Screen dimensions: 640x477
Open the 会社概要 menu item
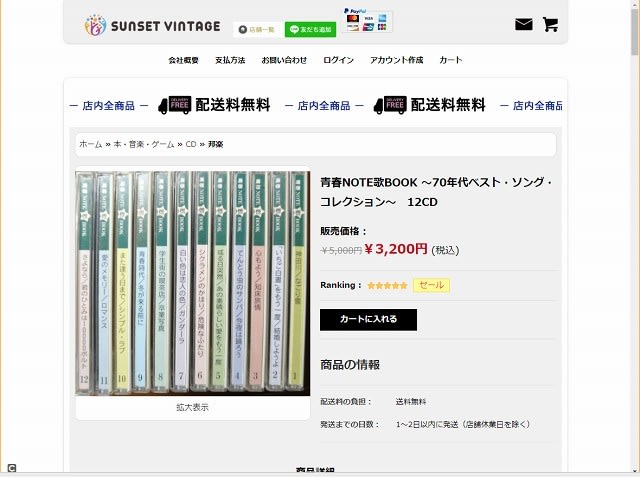coord(183,60)
